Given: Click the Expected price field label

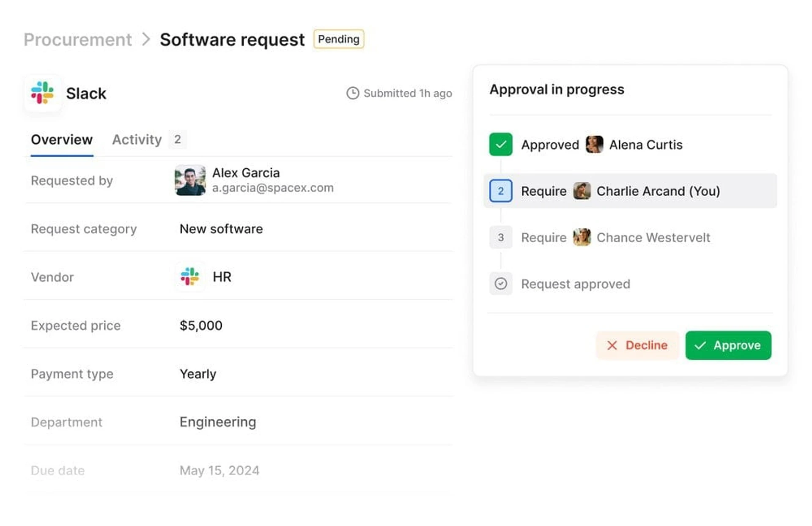Looking at the screenshot, I should 76,326.
